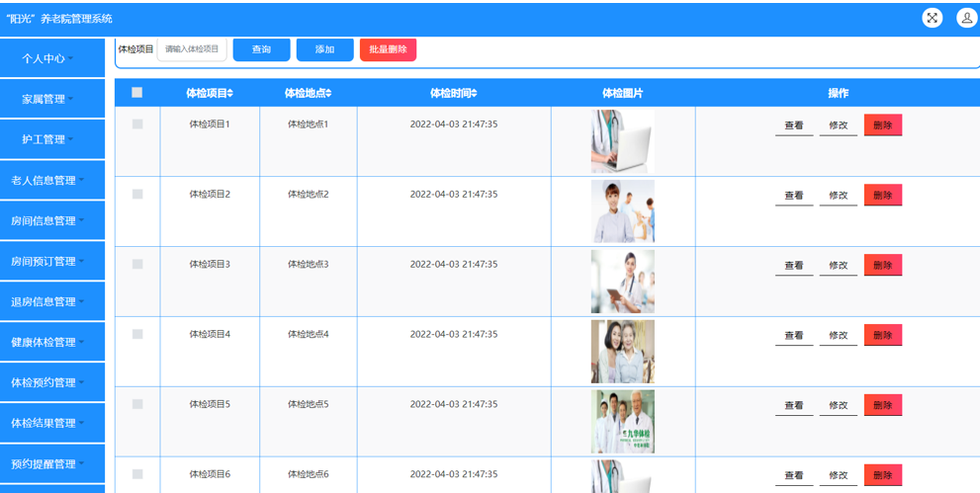Edit 体检项目4 with 修改
Viewport: 980px width, 493px height.
(x=839, y=335)
